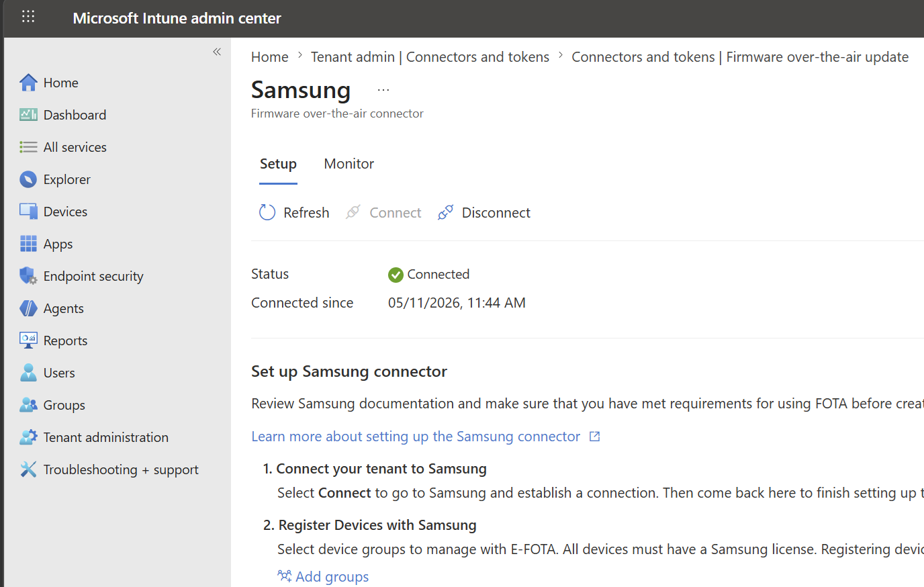Click the Groups people icon
Viewport: 924px width, 587px height.
point(28,405)
